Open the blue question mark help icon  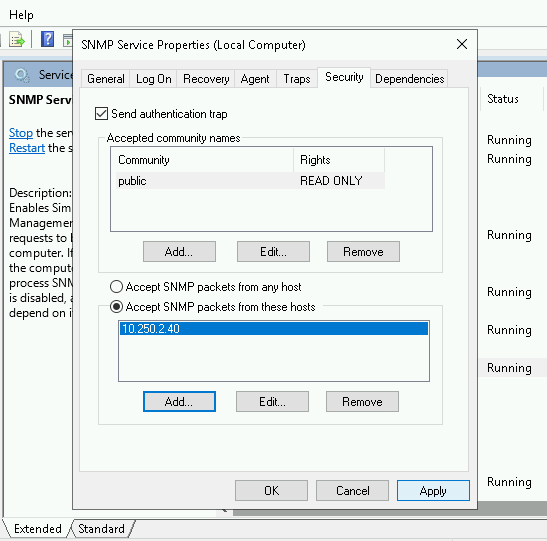tap(47, 39)
